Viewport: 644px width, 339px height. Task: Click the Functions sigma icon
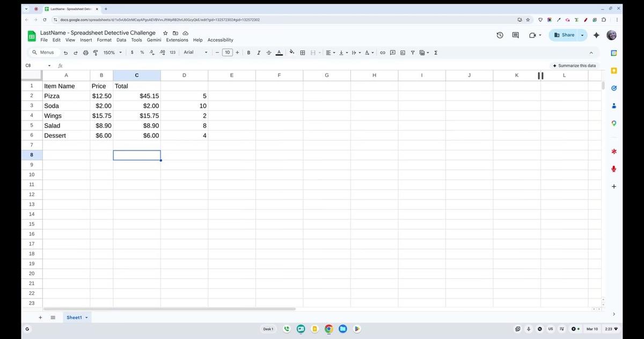point(436,52)
